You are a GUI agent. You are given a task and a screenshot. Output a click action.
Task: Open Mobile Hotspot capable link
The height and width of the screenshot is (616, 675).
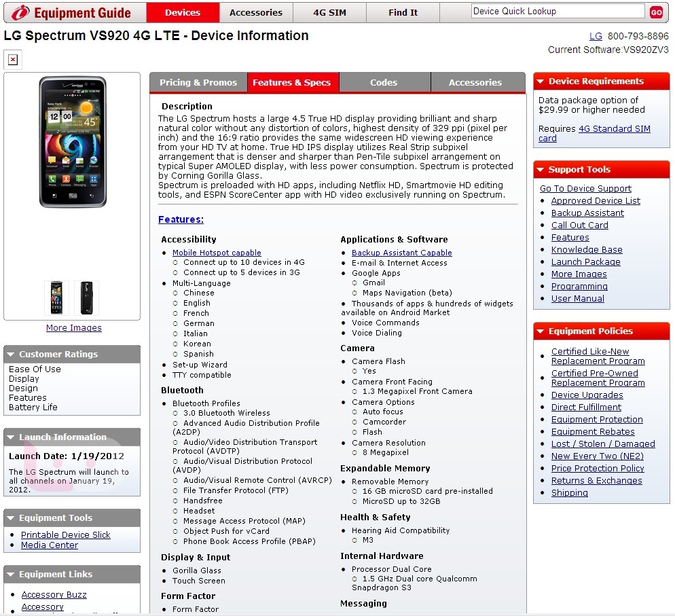point(217,253)
